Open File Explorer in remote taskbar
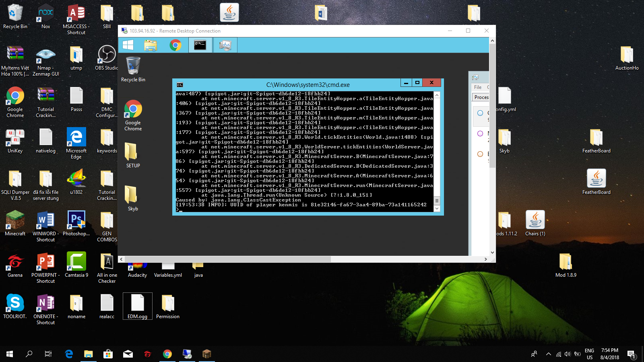The width and height of the screenshot is (644, 362). (x=151, y=45)
